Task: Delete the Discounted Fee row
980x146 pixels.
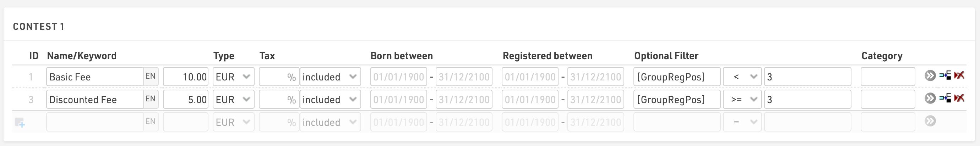Action: [x=959, y=98]
